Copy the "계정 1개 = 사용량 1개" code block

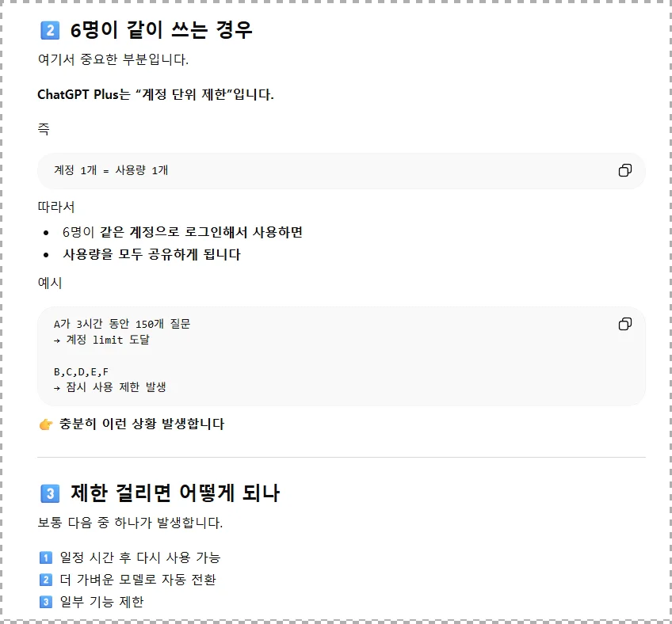pos(625,169)
